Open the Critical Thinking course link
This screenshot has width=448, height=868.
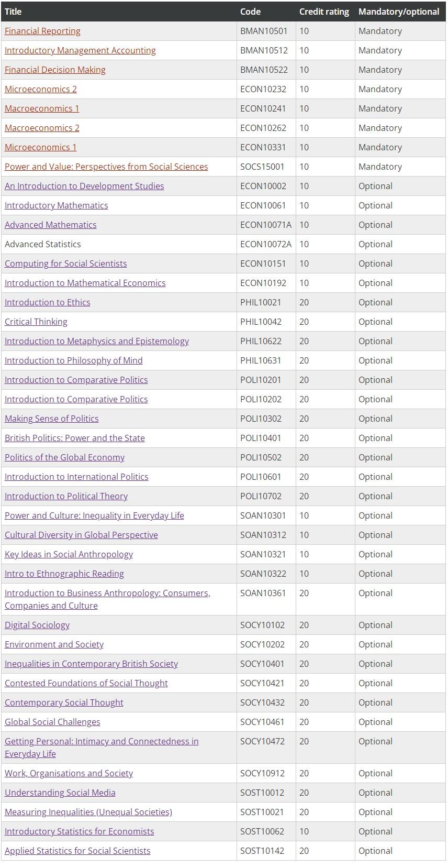pos(36,322)
